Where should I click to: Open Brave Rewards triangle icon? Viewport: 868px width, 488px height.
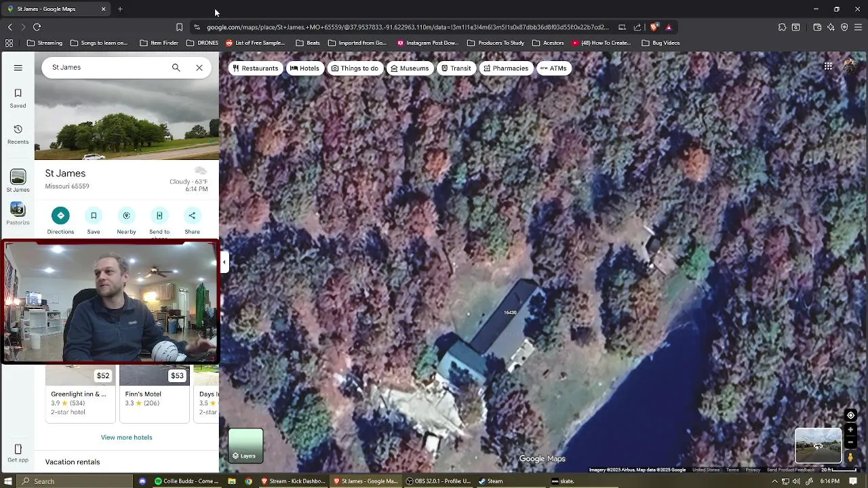pyautogui.click(x=669, y=27)
